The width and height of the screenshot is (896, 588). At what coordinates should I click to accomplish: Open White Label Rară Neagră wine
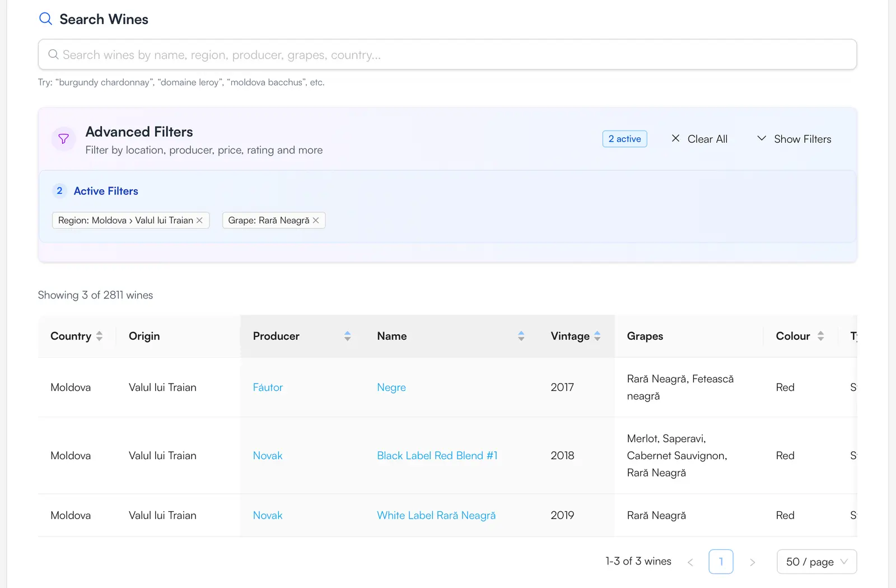click(436, 515)
